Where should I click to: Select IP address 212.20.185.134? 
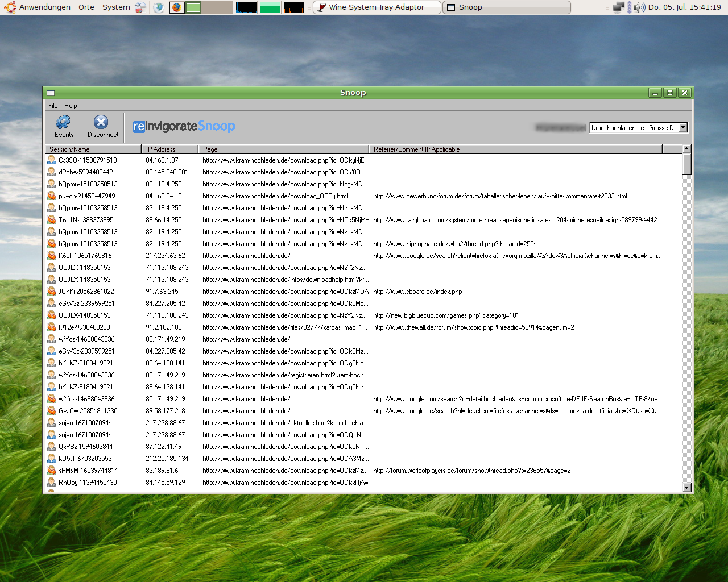(167, 459)
